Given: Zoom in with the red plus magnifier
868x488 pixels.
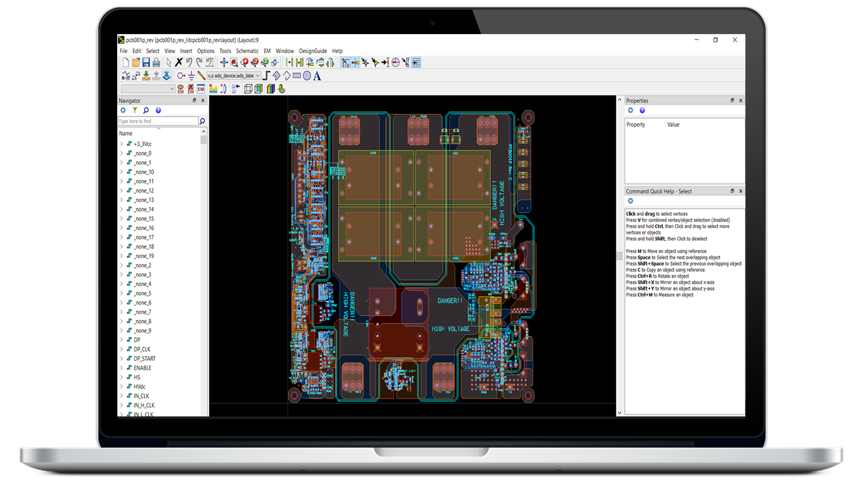Looking at the screenshot, I should [244, 62].
